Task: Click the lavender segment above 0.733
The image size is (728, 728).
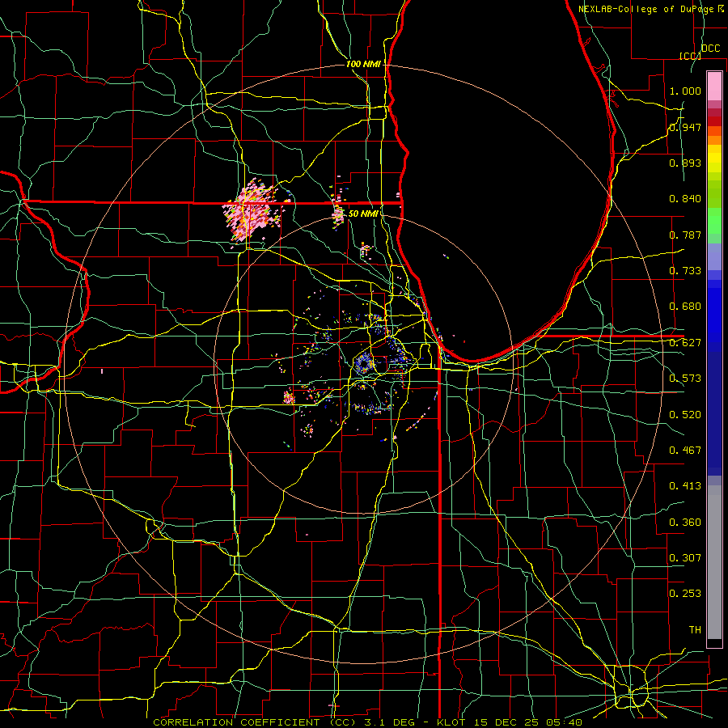Action: coord(714,256)
